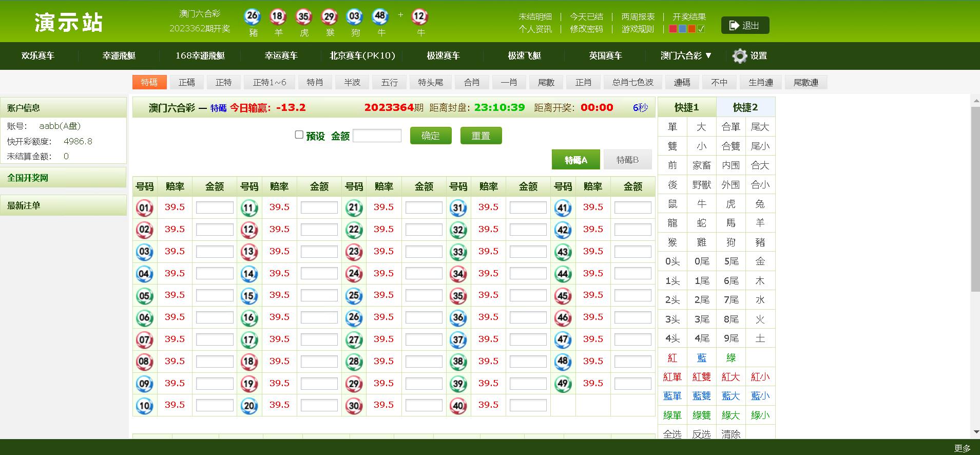This screenshot has width=980, height=455.
Task: Select number ball 38 in betting table
Action: click(x=458, y=362)
